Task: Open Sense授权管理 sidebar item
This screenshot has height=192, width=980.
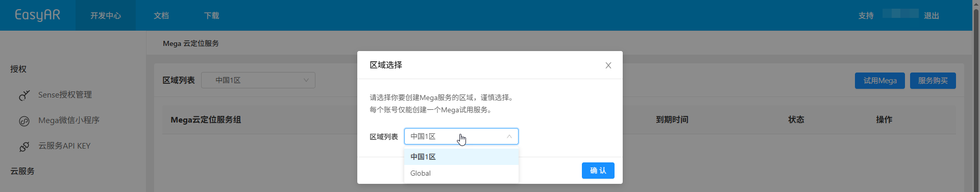Action: (x=65, y=95)
